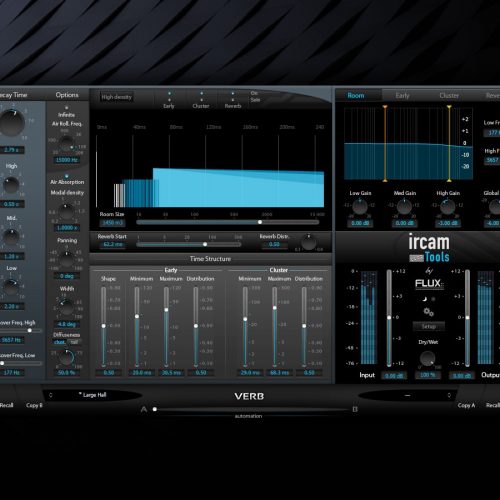Click the Reverb Distr. knob
Image resolution: width=500 pixels, height=500 pixels.
309,242
